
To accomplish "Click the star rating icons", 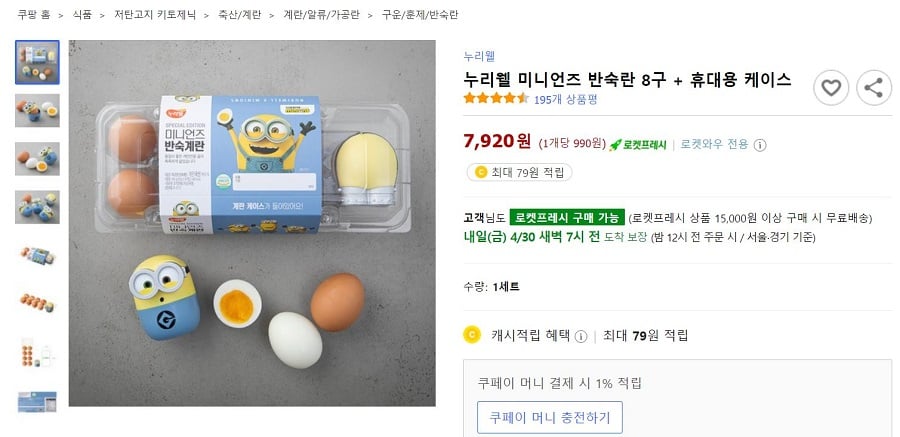I will click(x=496, y=99).
